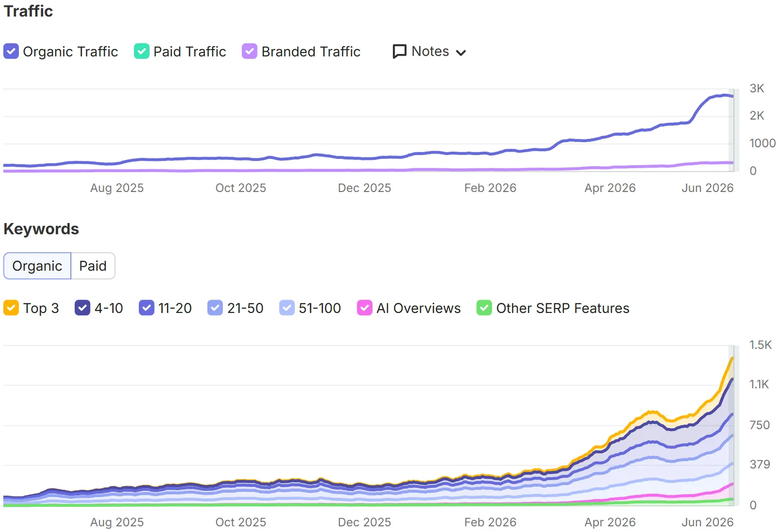The height and width of the screenshot is (532, 779).
Task: Select the Organic keywords tab
Action: pyautogui.click(x=38, y=266)
